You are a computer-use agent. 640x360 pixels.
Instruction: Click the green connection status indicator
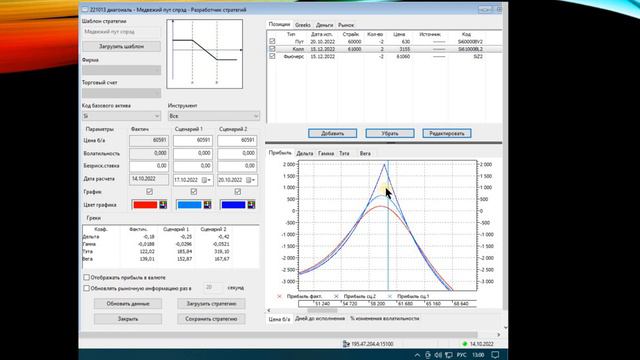coord(464,344)
